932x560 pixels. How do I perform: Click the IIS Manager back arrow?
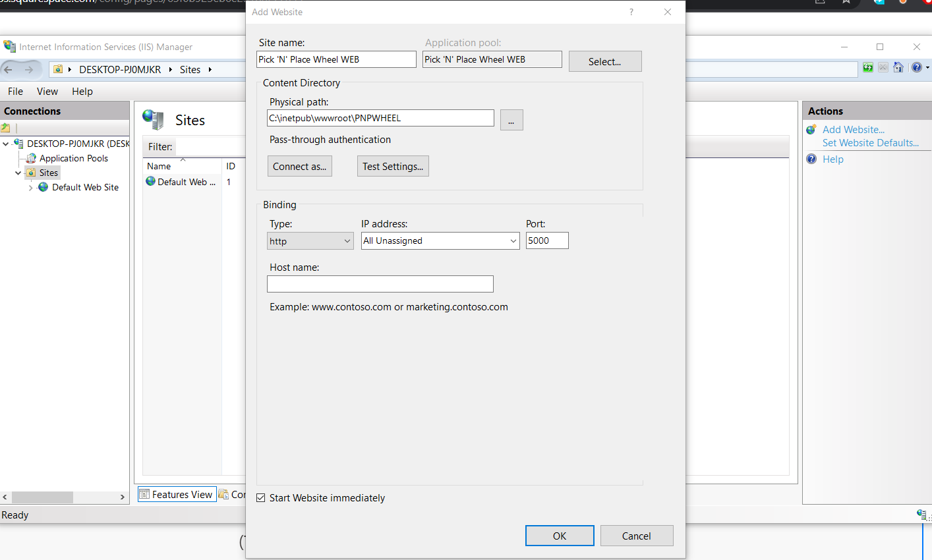pos(9,69)
